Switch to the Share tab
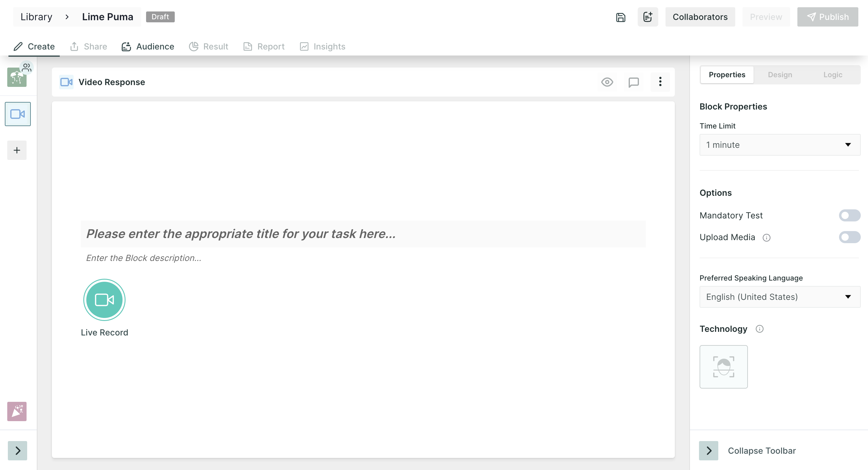This screenshot has width=868, height=470. (88, 46)
